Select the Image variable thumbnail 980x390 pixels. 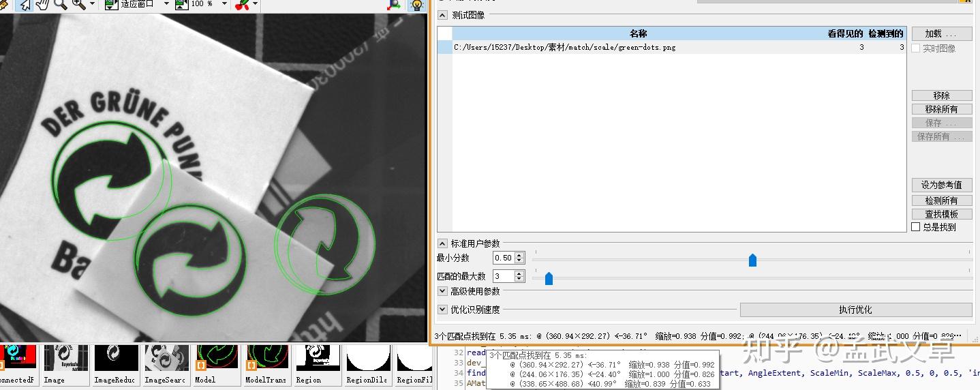click(x=66, y=365)
